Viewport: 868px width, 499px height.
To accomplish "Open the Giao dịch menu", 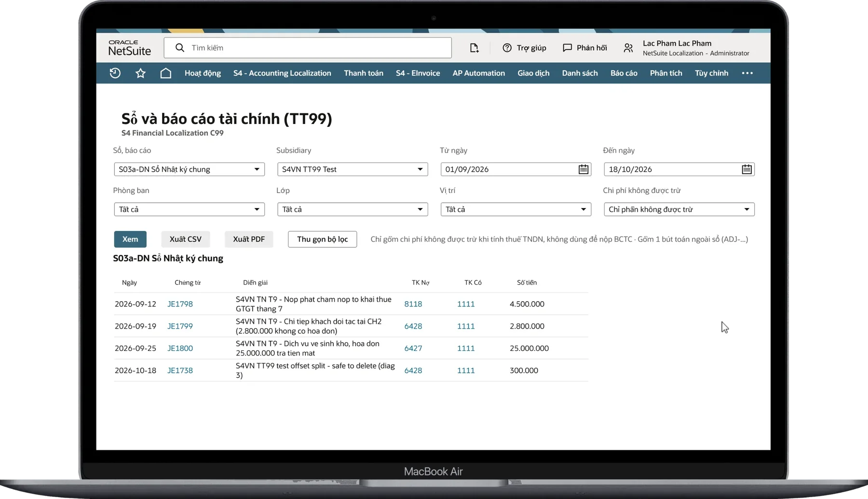I will coord(533,73).
